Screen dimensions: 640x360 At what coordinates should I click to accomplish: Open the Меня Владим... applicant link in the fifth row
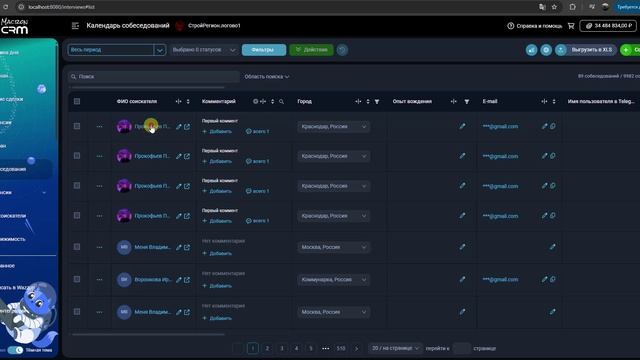pos(153,247)
